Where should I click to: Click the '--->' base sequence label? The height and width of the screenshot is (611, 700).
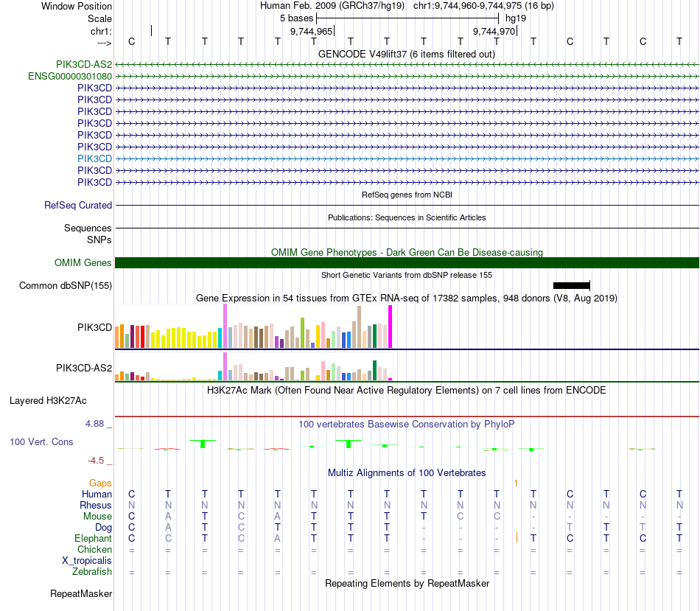[x=104, y=43]
